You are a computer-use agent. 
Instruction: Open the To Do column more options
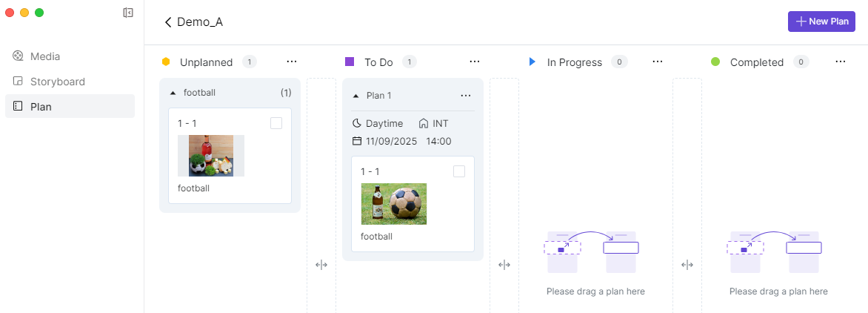(x=475, y=62)
